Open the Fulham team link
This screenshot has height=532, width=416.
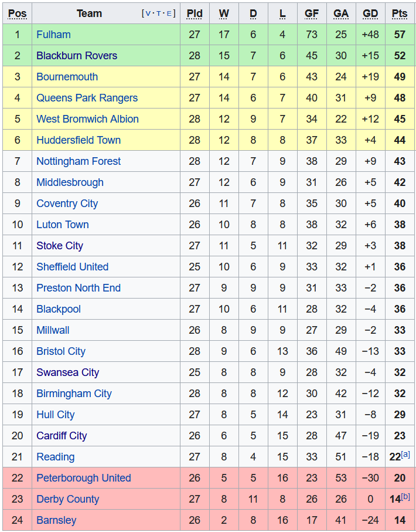point(53,35)
